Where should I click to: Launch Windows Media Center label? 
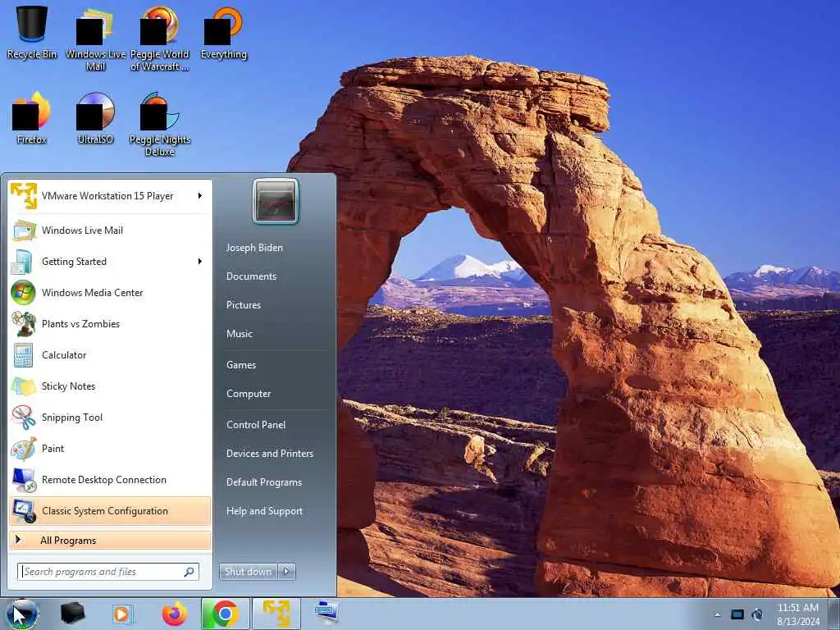point(92,293)
